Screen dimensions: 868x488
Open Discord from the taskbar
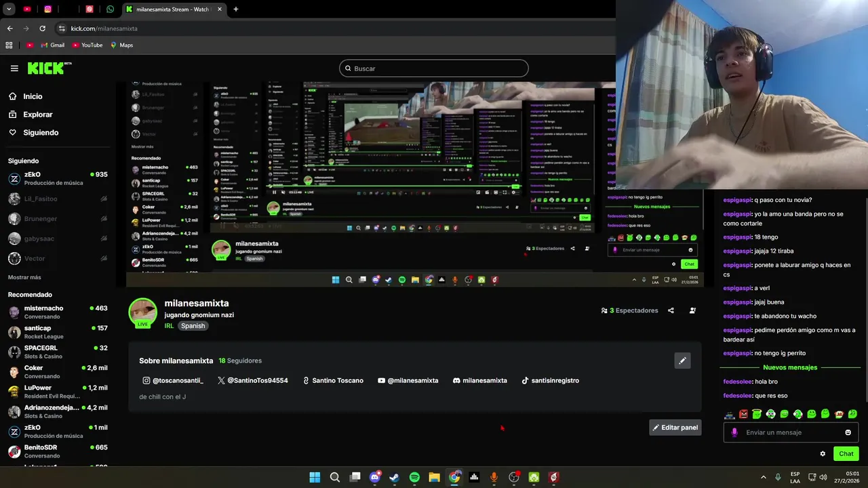click(375, 477)
